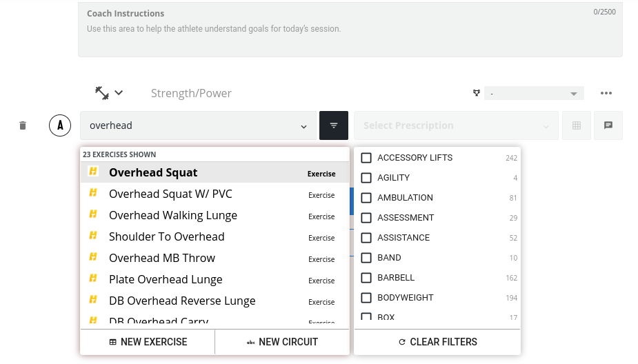Image resolution: width=638 pixels, height=364 pixels.
Task: Check the ACCESSORY LIFTS filter
Action: click(x=366, y=158)
